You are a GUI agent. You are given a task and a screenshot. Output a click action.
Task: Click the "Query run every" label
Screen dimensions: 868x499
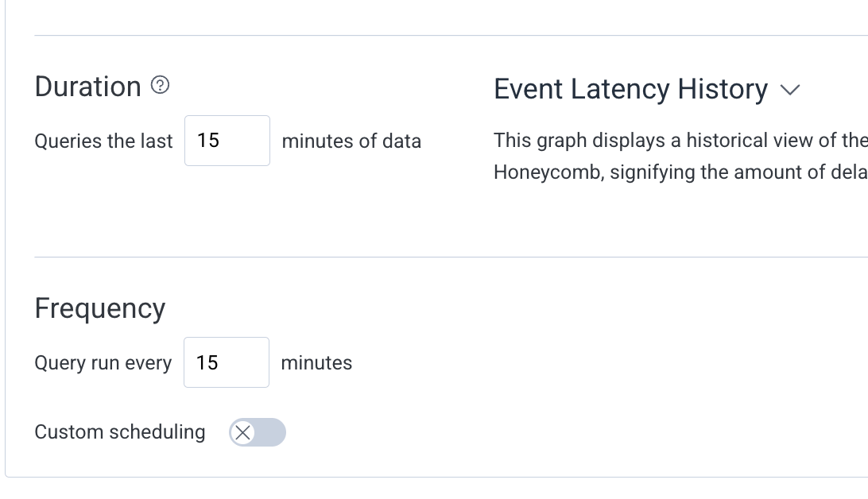pos(103,363)
